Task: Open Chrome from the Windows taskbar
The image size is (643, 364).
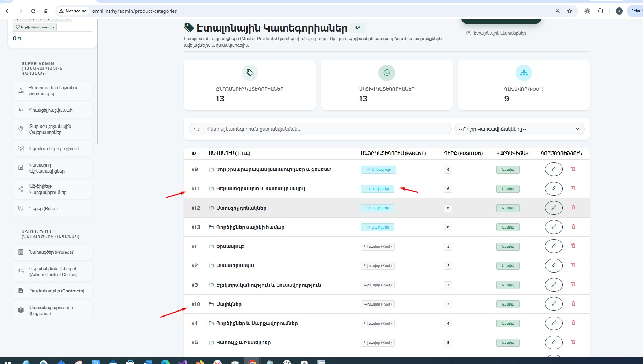Action: coord(252,362)
